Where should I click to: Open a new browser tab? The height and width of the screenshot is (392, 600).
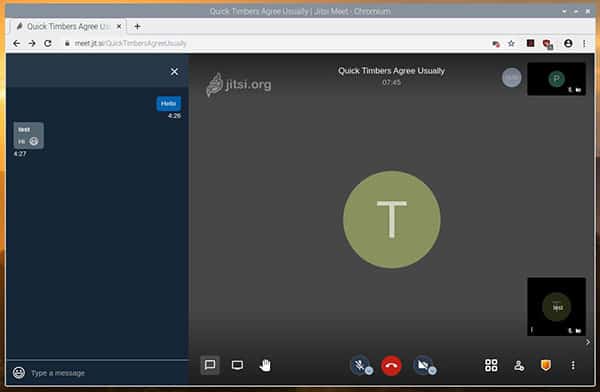pos(137,26)
